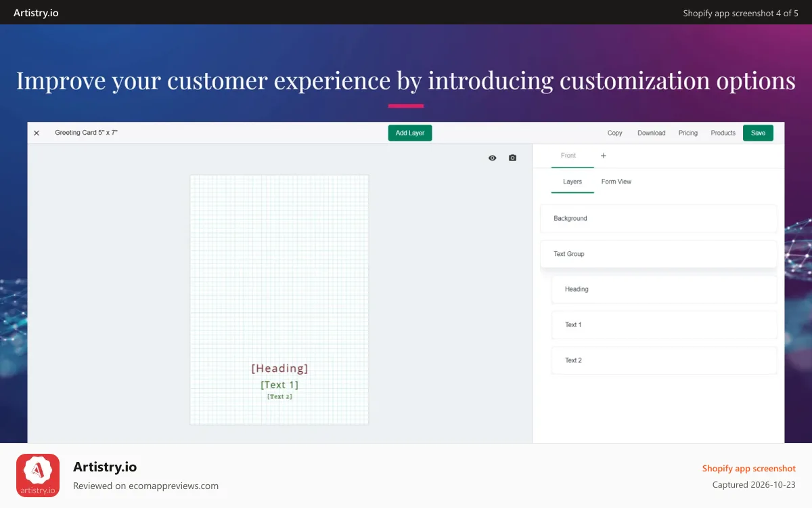Select the Text 2 layer row
Image resolution: width=812 pixels, height=508 pixels.
(664, 360)
